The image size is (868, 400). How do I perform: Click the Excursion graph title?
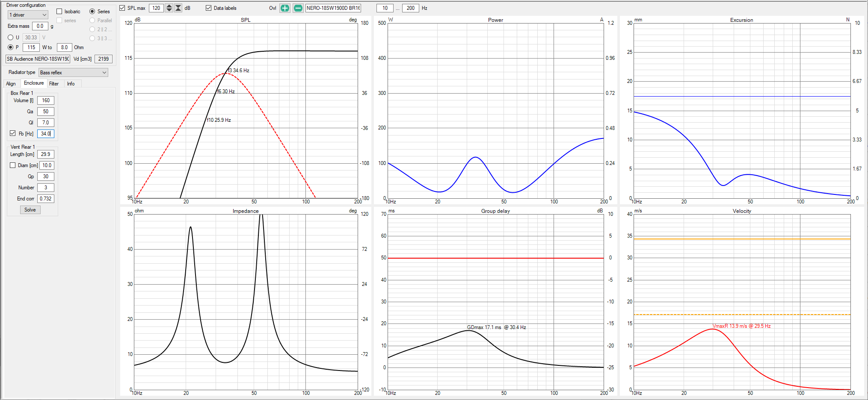pos(741,20)
